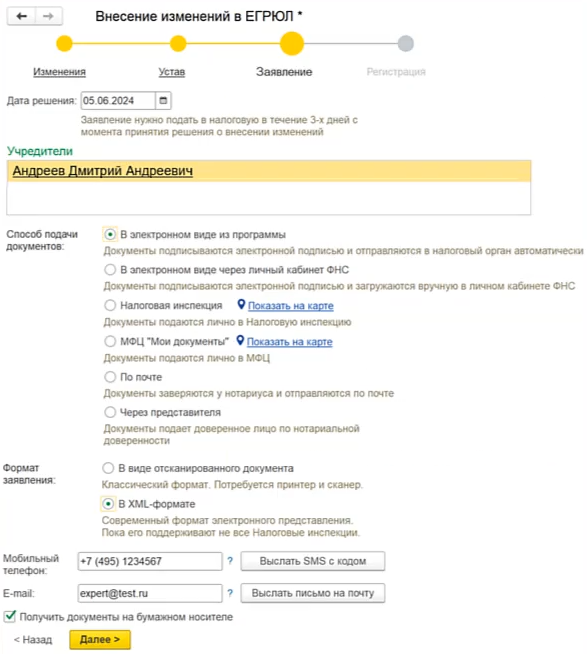The image size is (587, 654).
Task: Select the По почте radio option
Action: tap(110, 377)
